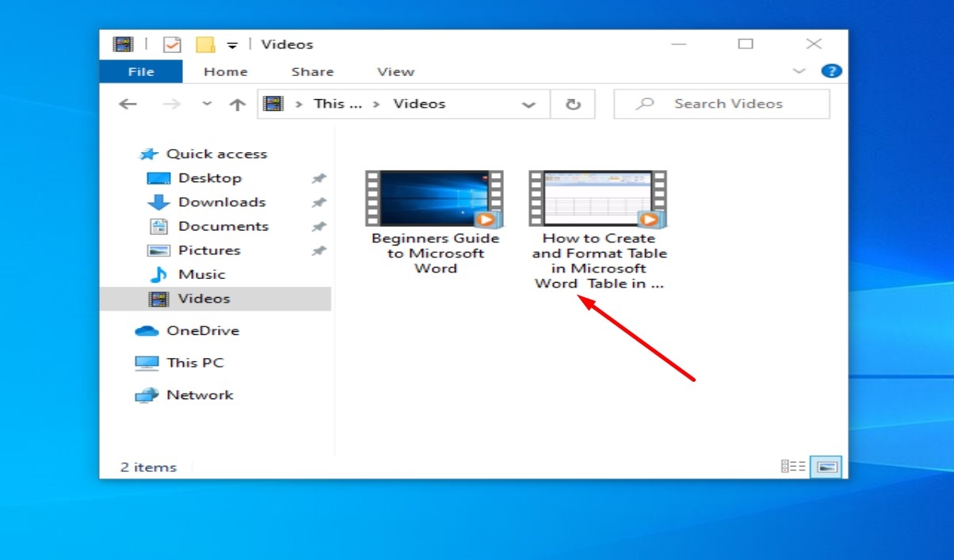Select OneDrive in the navigation pane

tap(187, 330)
